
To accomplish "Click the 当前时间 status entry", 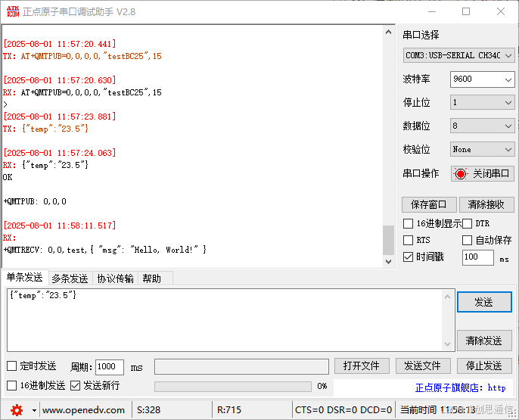I will [438, 410].
